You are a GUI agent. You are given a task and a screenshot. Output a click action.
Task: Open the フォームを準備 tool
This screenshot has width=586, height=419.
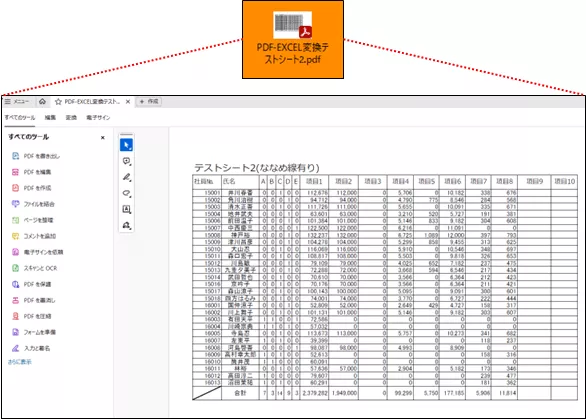[x=34, y=332]
